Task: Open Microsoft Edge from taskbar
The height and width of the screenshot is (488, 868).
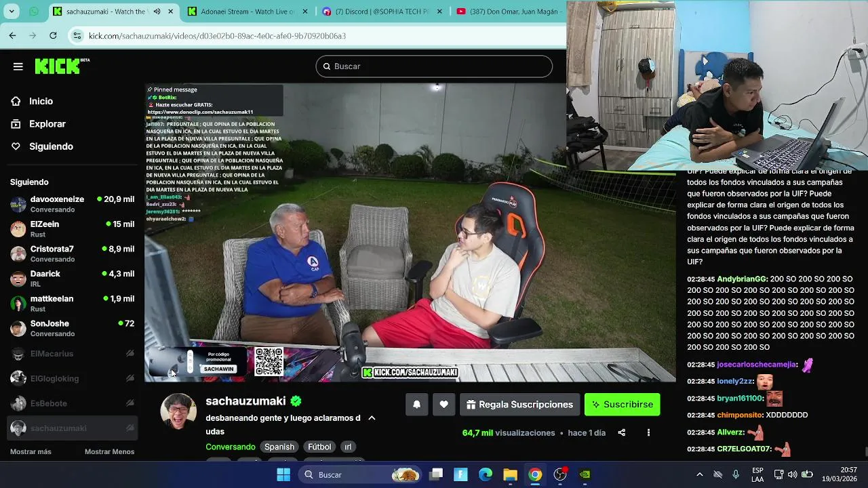Action: [486, 474]
